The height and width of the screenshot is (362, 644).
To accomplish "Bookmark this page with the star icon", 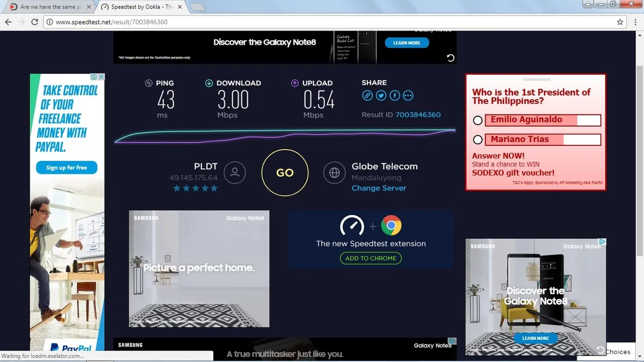I will click(620, 22).
